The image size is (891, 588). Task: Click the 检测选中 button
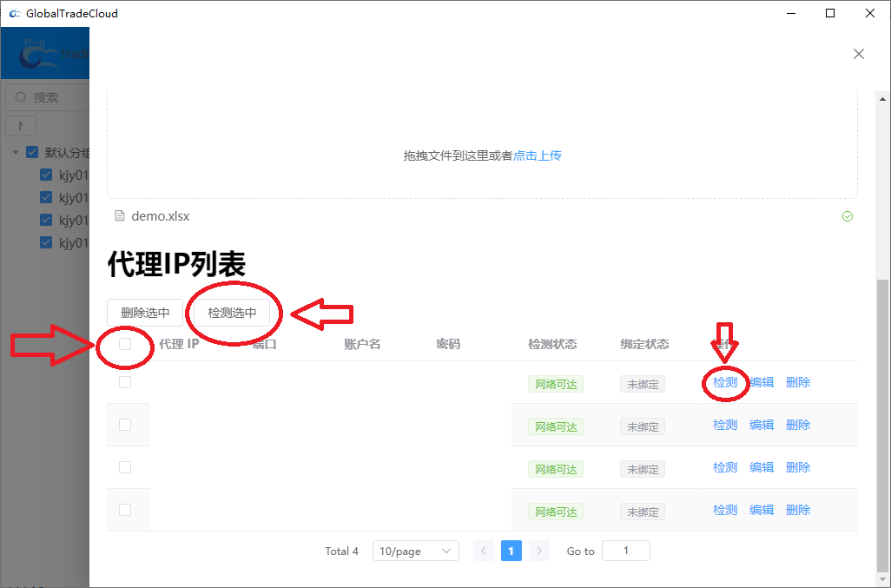pos(233,312)
